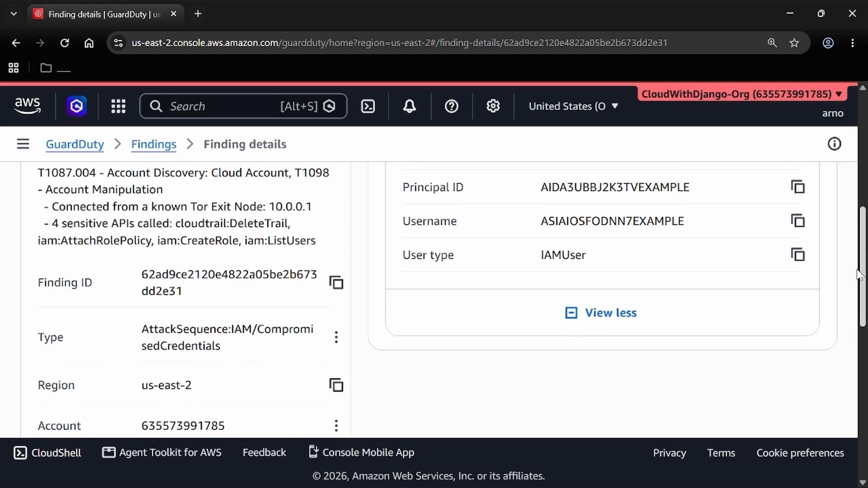Open CloudShell from the footer
Screen dimensions: 868x488
(47, 453)
